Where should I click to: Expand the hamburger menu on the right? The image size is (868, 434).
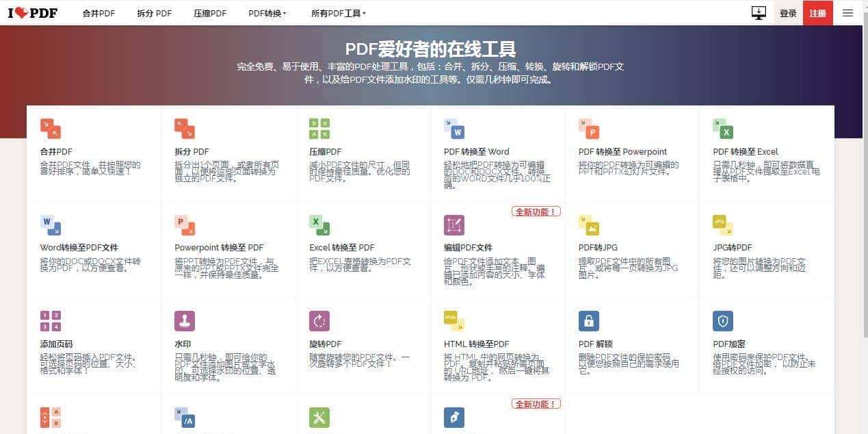(x=847, y=12)
